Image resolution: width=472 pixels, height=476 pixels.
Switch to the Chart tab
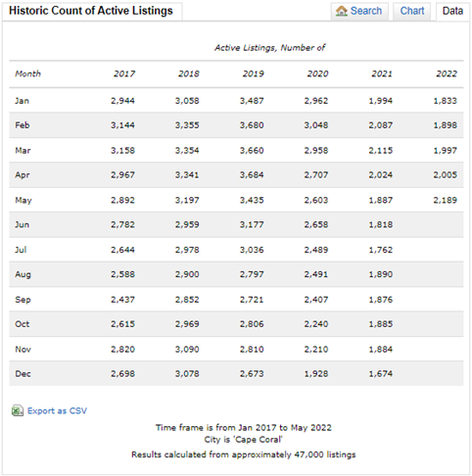(x=412, y=12)
